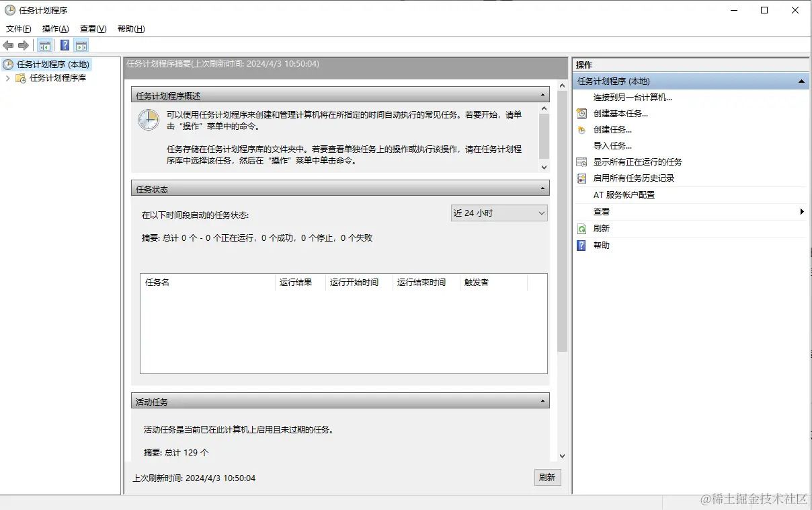The image size is (812, 510).
Task: Collapse the 任务计划程序概述 section
Action: [x=544, y=94]
